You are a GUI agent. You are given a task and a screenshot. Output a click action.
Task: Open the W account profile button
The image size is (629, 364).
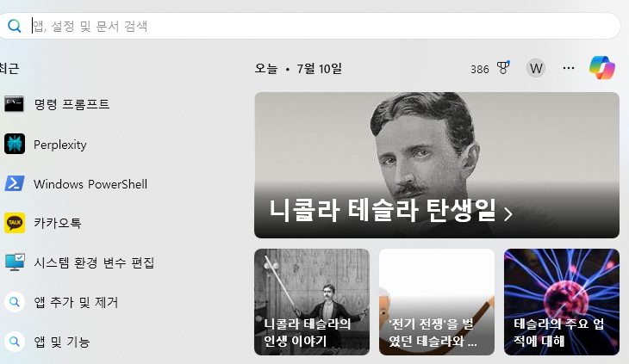pos(536,69)
